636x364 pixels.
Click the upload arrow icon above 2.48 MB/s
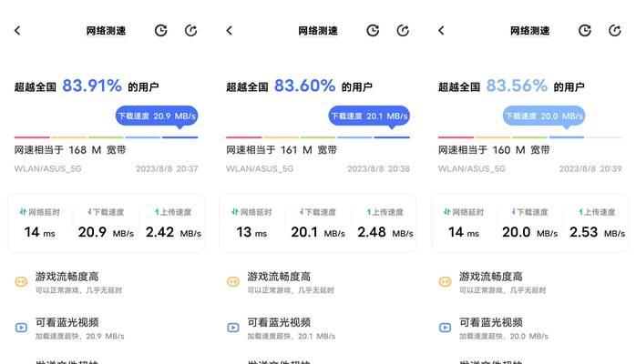click(x=369, y=212)
